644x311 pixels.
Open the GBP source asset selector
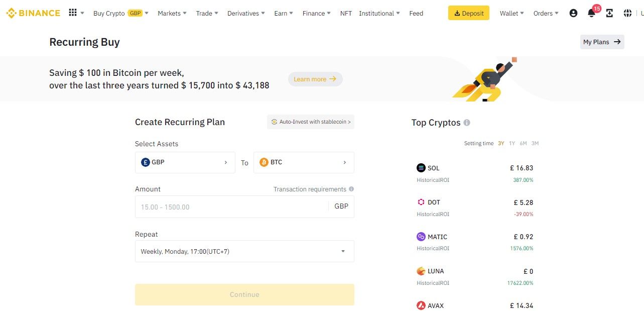point(185,162)
